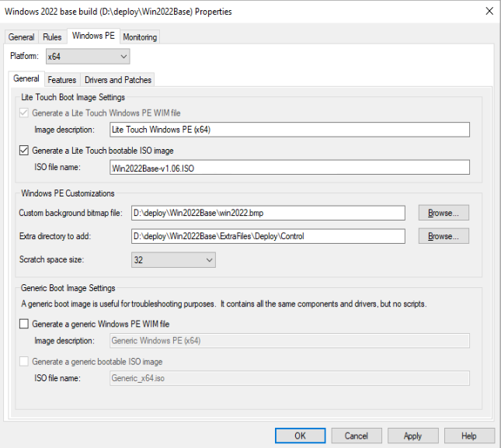The width and height of the screenshot is (501, 448).
Task: Click the custom background bitmap file field
Action: click(x=268, y=213)
